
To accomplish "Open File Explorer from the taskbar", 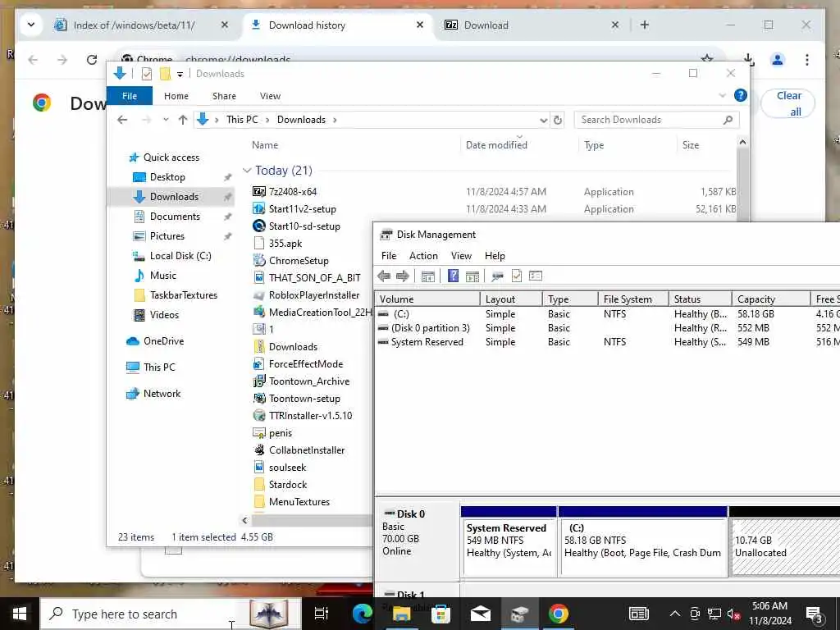I will coord(401,614).
